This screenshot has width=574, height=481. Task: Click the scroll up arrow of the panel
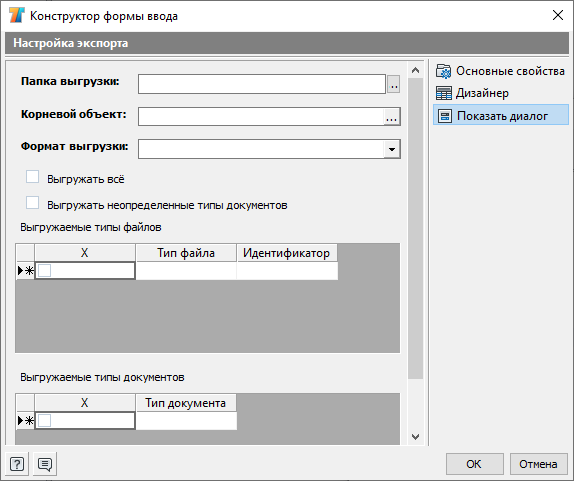(415, 70)
